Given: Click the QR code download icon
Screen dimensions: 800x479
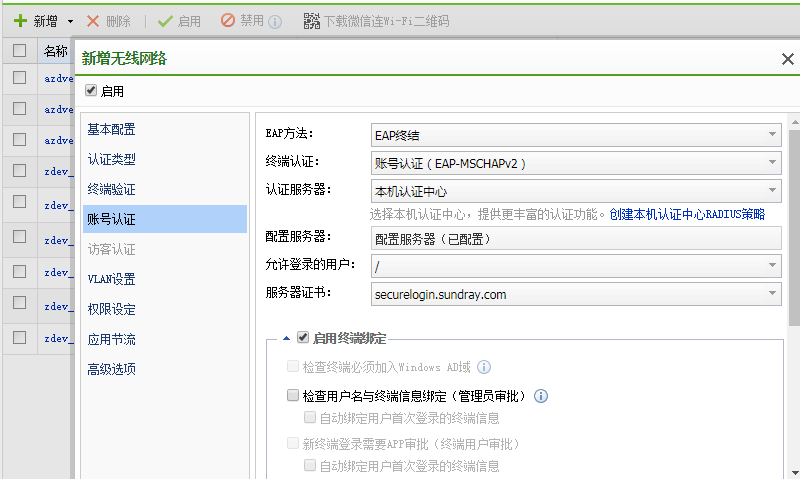Looking at the screenshot, I should pyautogui.click(x=312, y=21).
